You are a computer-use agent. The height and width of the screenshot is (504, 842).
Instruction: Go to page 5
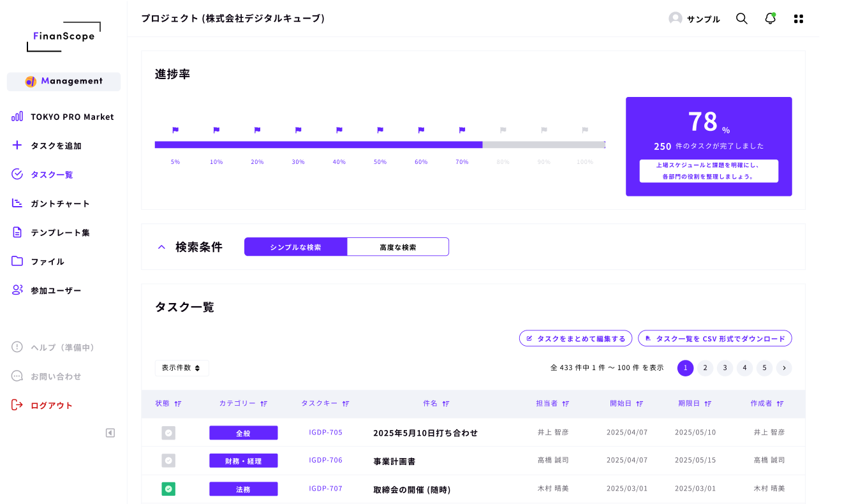point(764,368)
